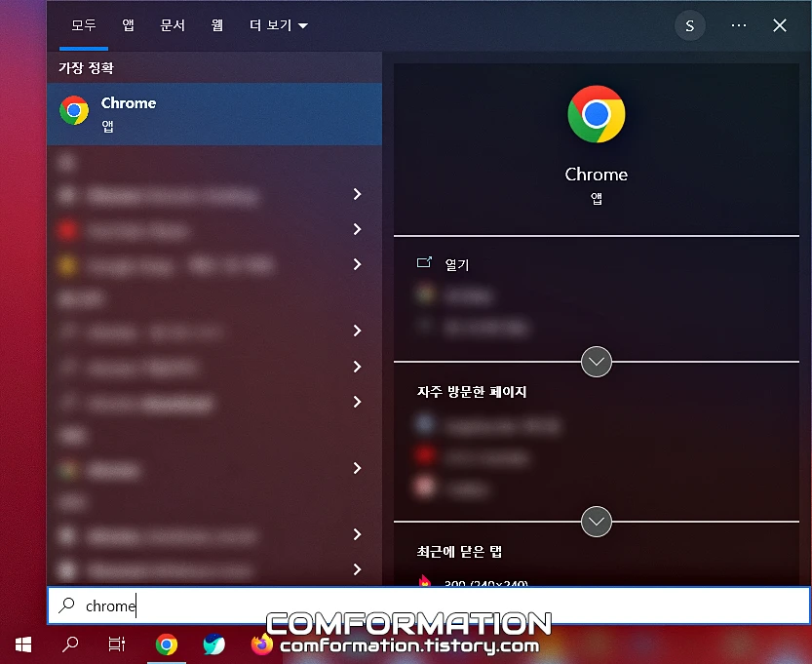Open the Chrome app best match result
The image size is (812, 664).
pyautogui.click(x=214, y=114)
